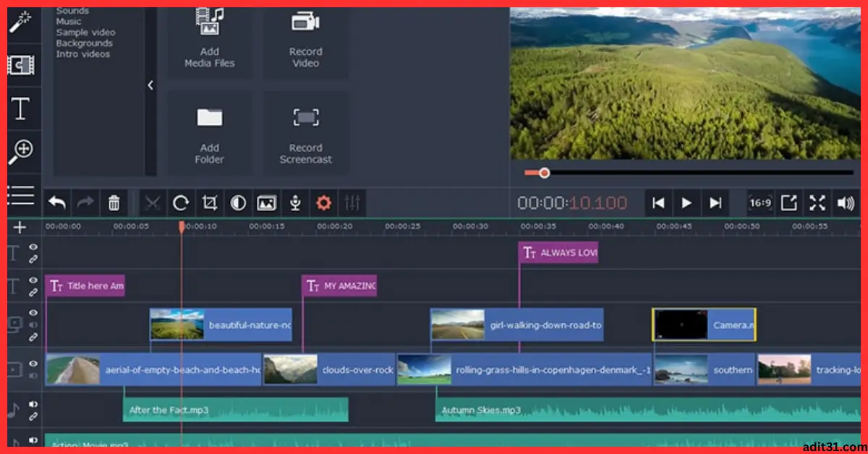
Task: Select the tracking clip on main track
Action: (810, 369)
